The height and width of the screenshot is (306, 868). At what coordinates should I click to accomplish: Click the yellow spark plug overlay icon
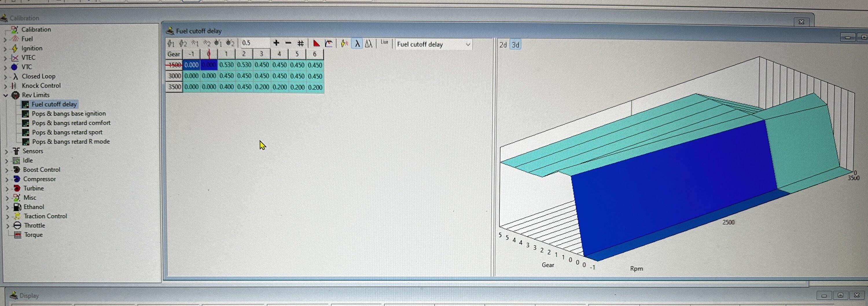coord(344,43)
